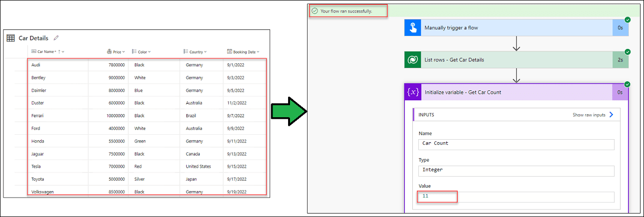
Task: Click the Initialize variable curly braces icon
Action: 413,92
